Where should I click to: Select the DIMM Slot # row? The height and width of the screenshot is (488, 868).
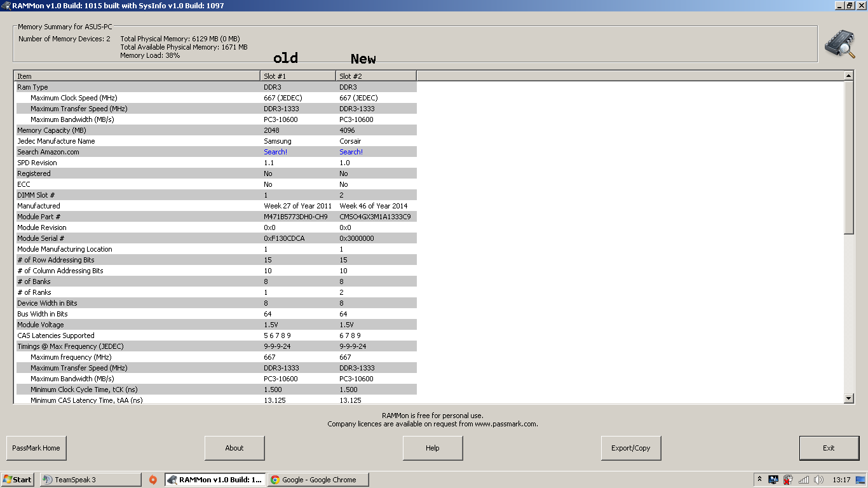pos(215,195)
